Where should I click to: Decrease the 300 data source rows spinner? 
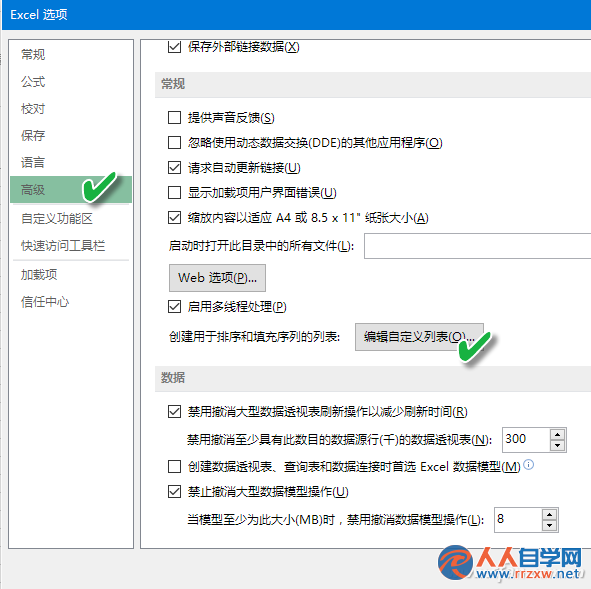(557, 445)
